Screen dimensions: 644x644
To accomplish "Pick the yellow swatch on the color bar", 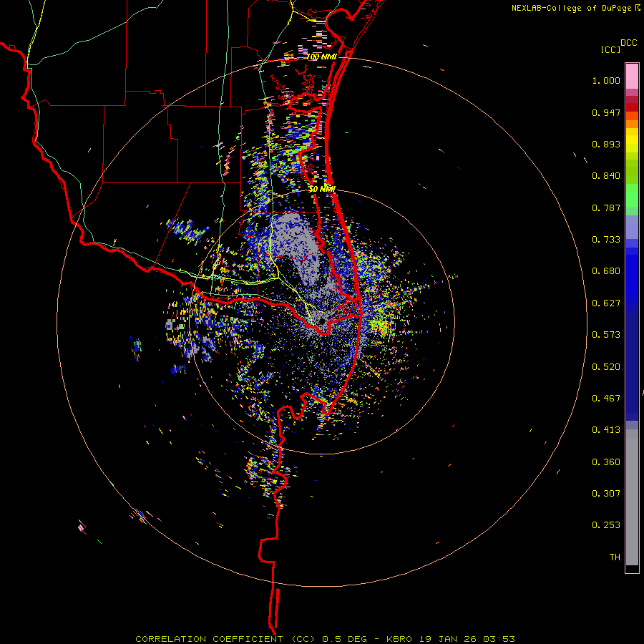I will (x=632, y=141).
